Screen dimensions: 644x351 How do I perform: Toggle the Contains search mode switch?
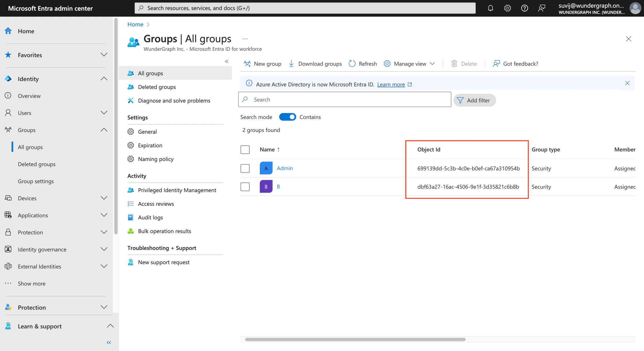pyautogui.click(x=288, y=117)
